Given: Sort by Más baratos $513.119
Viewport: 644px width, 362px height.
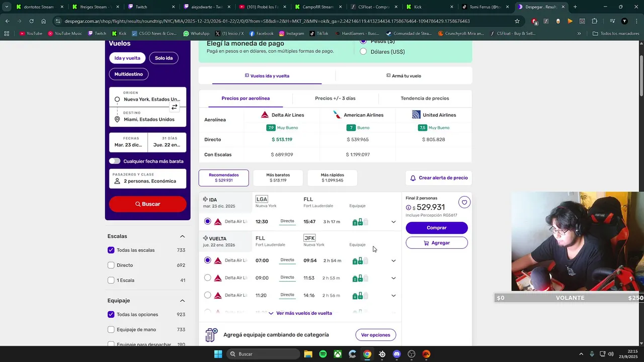Looking at the screenshot, I should click(278, 177).
